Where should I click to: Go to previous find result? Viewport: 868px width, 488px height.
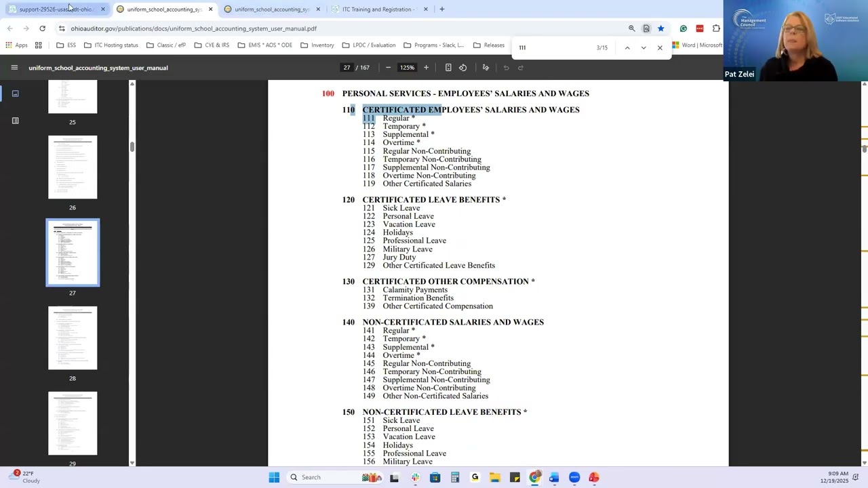click(x=627, y=47)
